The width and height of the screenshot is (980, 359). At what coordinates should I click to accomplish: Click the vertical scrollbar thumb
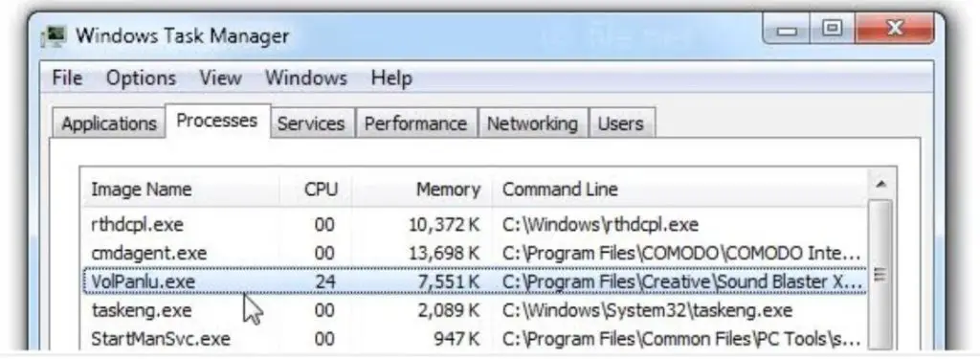pyautogui.click(x=880, y=274)
